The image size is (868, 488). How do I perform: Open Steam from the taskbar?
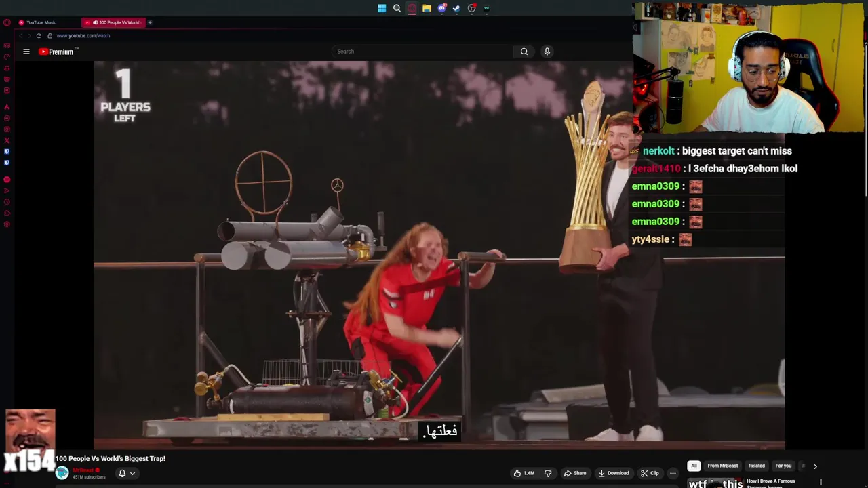tap(456, 8)
